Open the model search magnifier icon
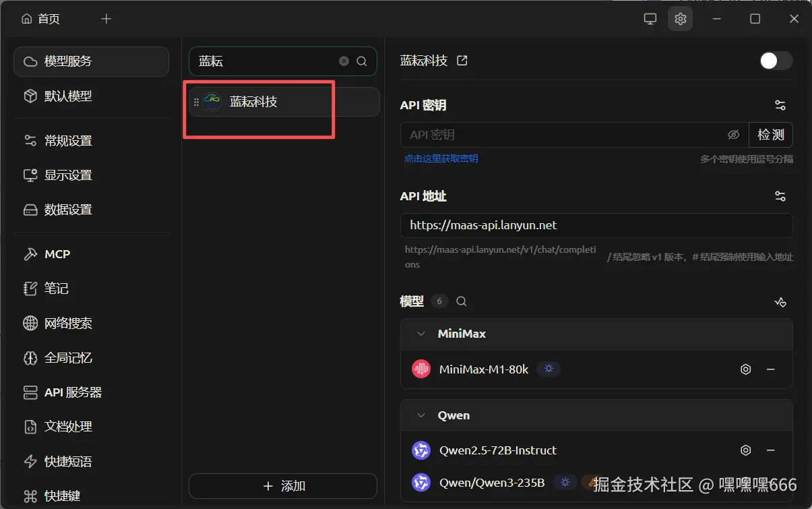 click(x=461, y=301)
